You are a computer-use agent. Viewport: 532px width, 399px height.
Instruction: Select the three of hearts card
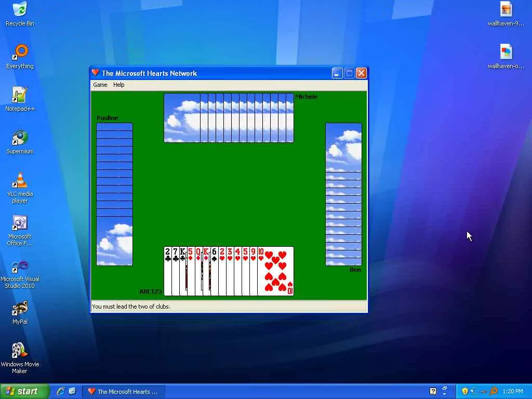230,271
